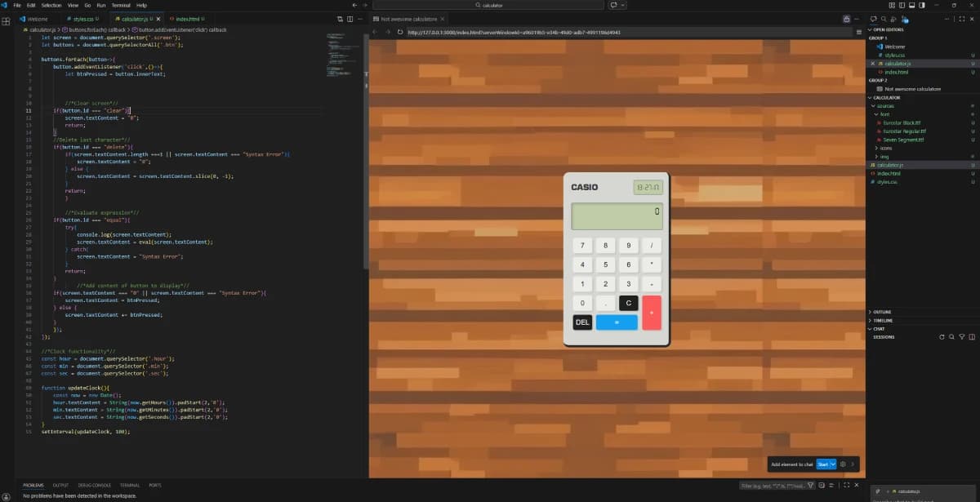Viewport: 980px width, 502px height.
Task: Open styles.css in open editors list
Action: click(x=923, y=55)
